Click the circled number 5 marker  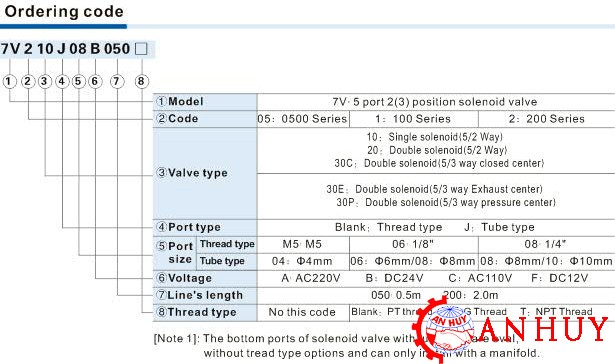pos(78,82)
